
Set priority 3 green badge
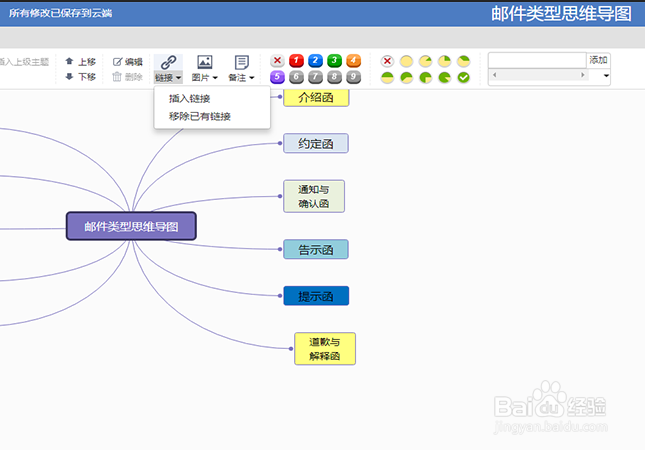(334, 60)
